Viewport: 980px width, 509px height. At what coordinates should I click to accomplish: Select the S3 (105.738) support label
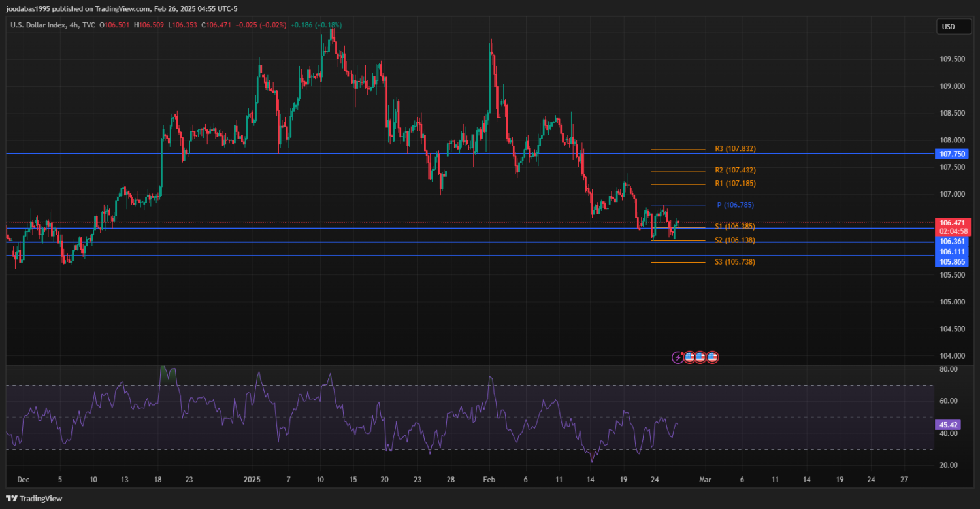click(735, 262)
